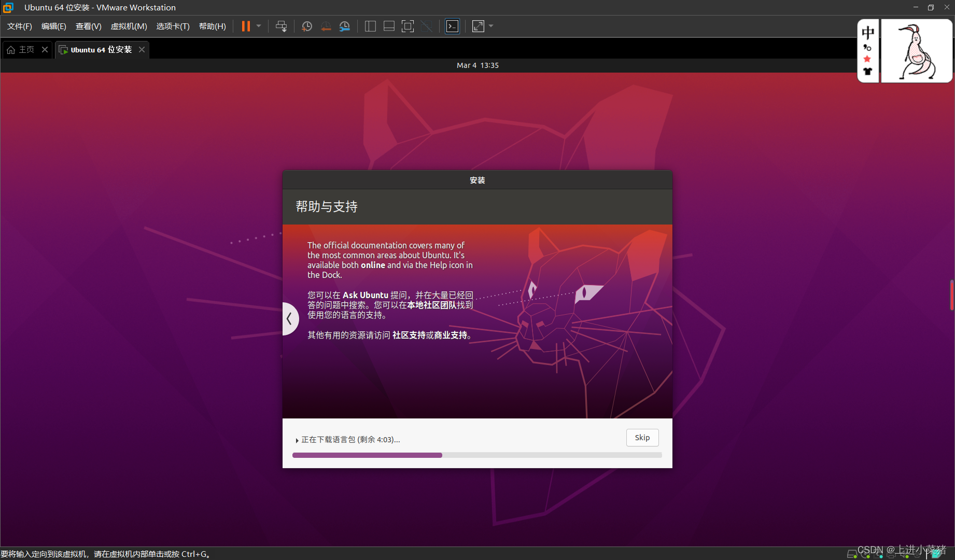
Task: Toggle the thumbnail bar view
Action: (389, 26)
